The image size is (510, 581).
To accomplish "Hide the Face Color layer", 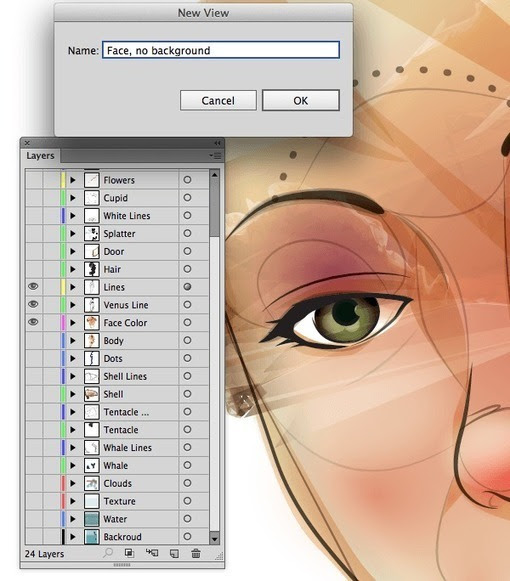I will click(x=33, y=322).
